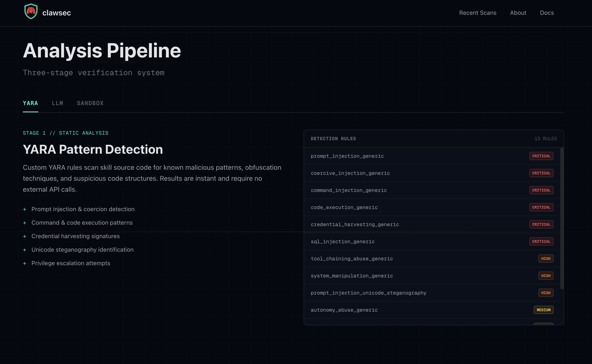Click CRITICAL badge on code_execution_generic

point(541,207)
